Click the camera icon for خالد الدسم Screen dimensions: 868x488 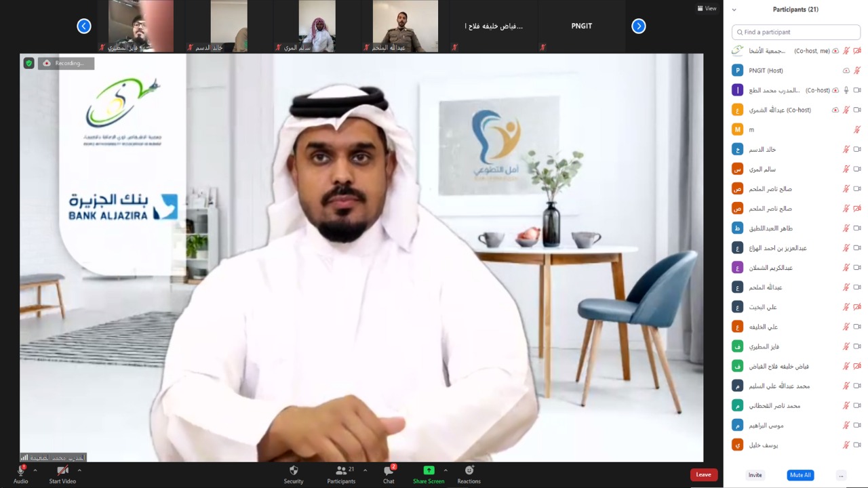click(x=857, y=149)
